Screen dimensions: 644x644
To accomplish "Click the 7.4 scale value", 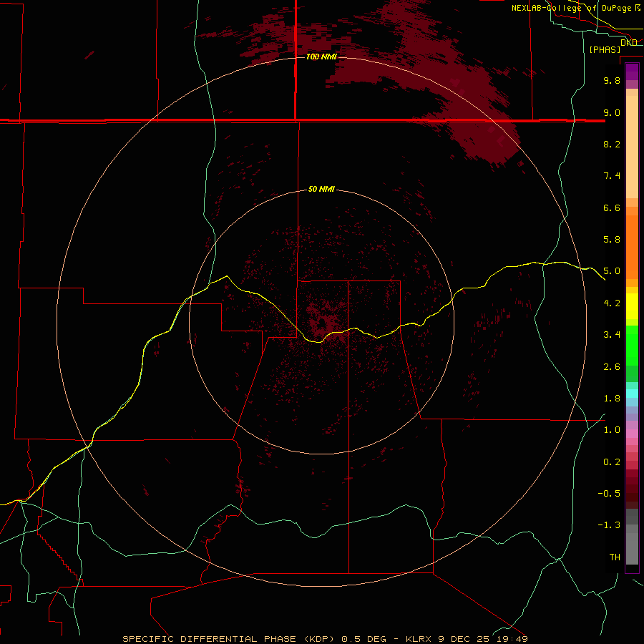I will (x=612, y=176).
